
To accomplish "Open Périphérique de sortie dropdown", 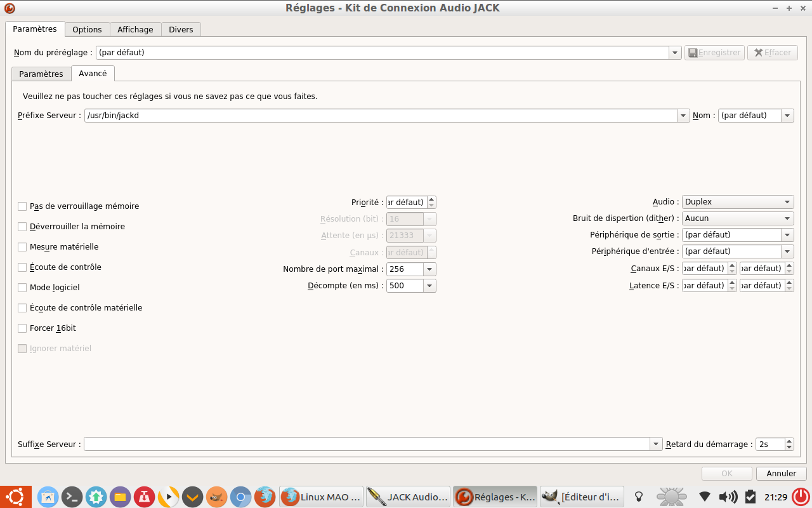I will [787, 235].
